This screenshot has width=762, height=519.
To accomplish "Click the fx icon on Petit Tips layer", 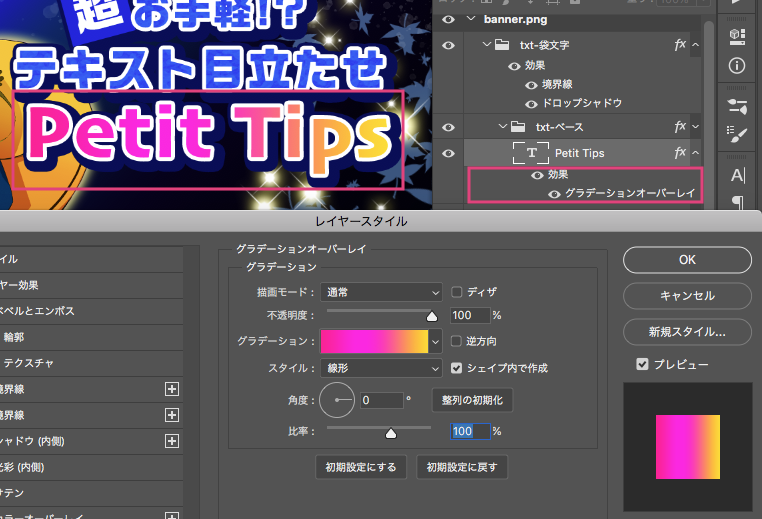I will 680,153.
